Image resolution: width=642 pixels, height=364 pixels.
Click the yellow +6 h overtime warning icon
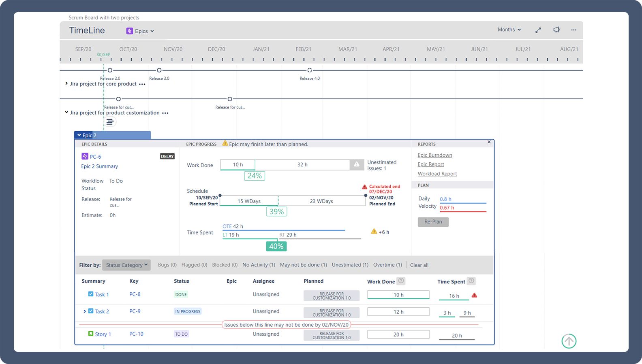374,232
